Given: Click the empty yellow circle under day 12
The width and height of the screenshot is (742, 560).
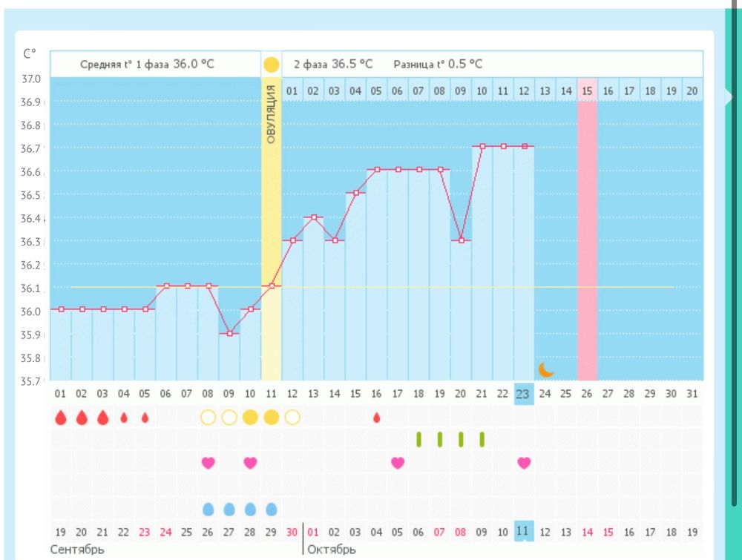Looking at the screenshot, I should coord(292,418).
